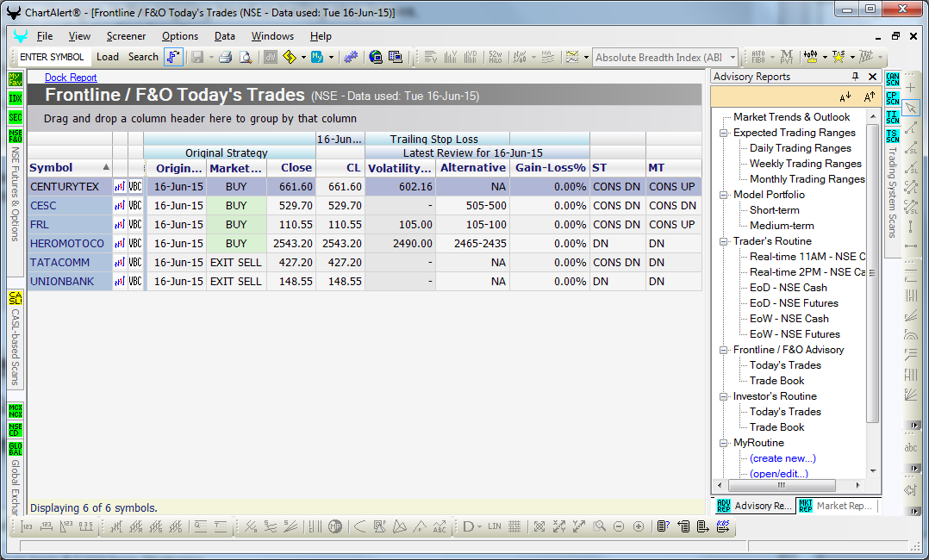
Task: Open (open/edit...) routine link
Action: coord(778,474)
